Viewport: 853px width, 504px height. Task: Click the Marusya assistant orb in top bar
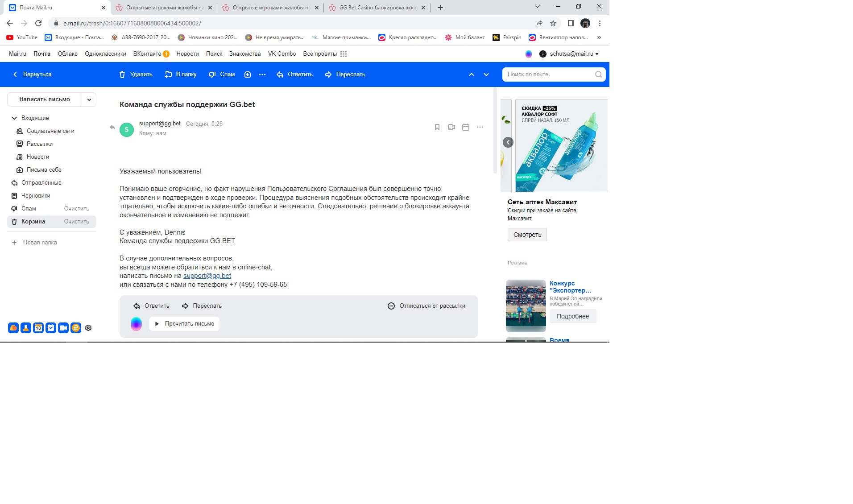point(529,54)
